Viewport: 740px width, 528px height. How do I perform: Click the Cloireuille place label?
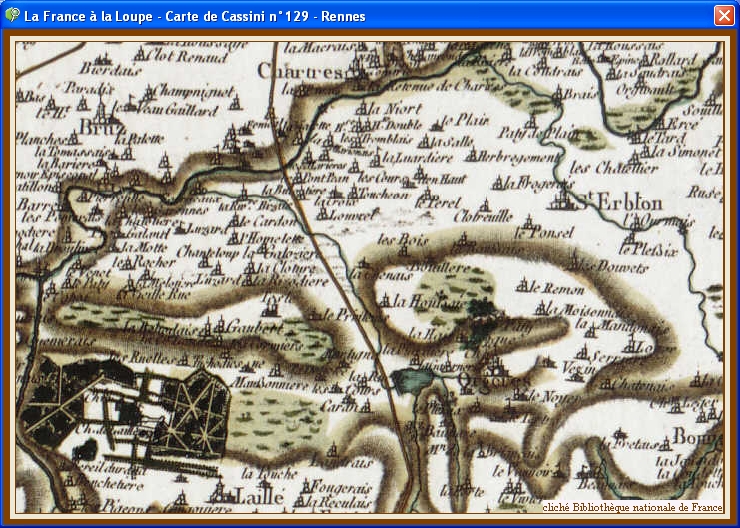(x=483, y=215)
